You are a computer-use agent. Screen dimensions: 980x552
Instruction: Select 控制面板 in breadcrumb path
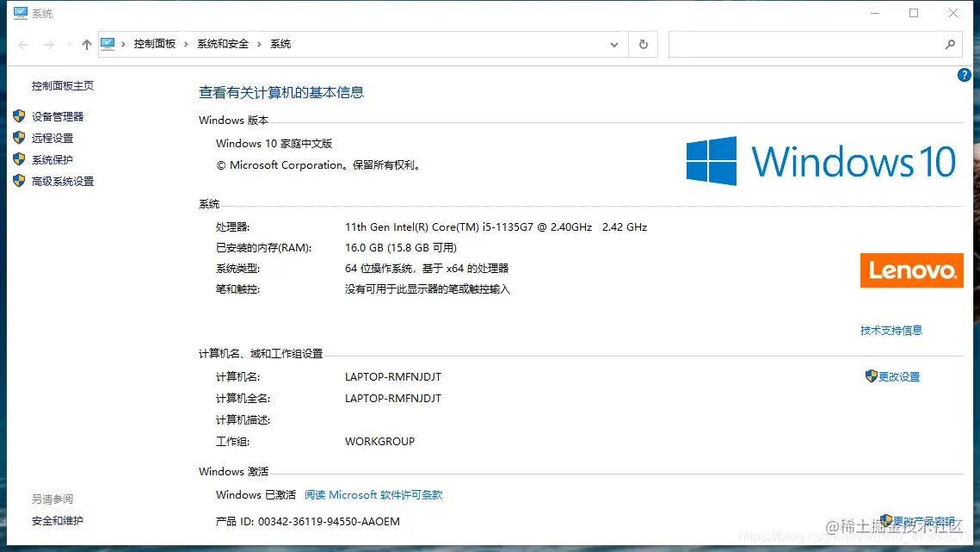pos(154,44)
